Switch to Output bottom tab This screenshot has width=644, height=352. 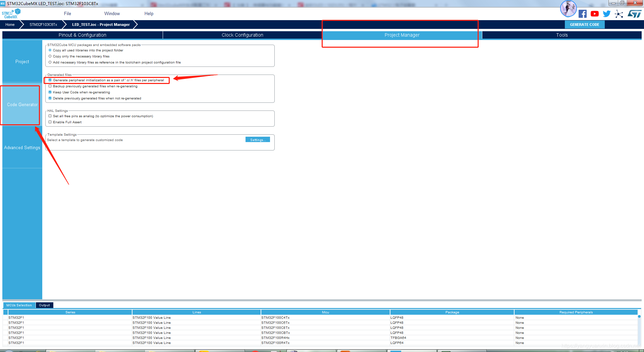(x=44, y=305)
